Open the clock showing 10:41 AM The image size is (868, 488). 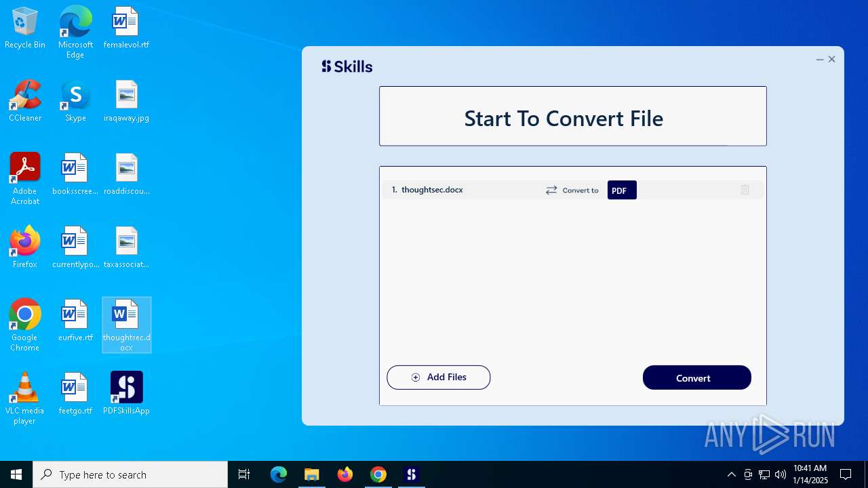coord(810,474)
